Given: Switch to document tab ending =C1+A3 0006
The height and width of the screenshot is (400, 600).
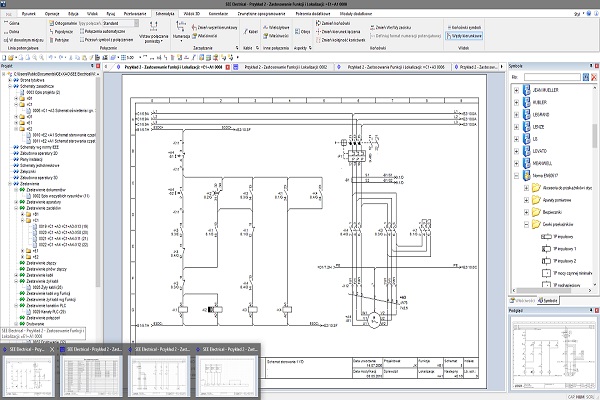Looking at the screenshot, I should coord(396,67).
